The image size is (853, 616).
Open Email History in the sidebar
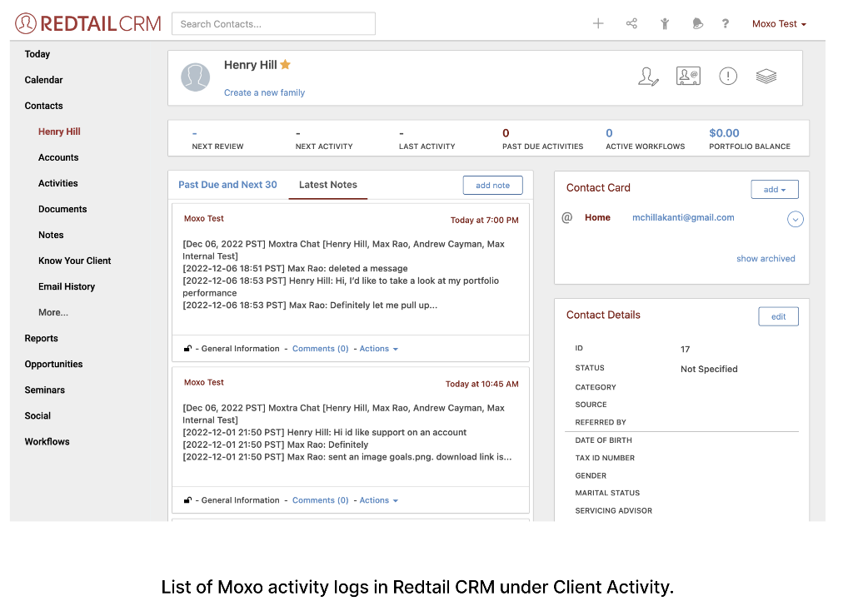pos(67,286)
